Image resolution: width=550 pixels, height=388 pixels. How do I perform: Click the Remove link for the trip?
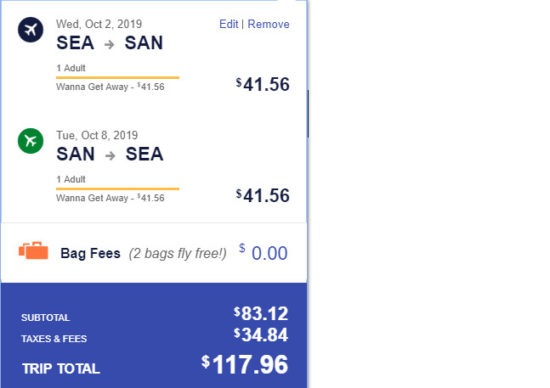(x=268, y=24)
